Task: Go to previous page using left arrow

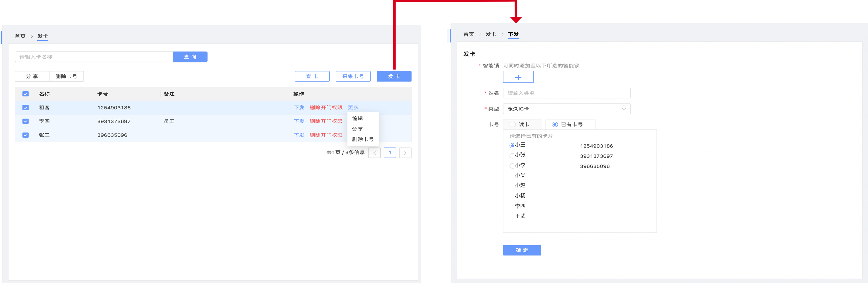Action: (374, 153)
